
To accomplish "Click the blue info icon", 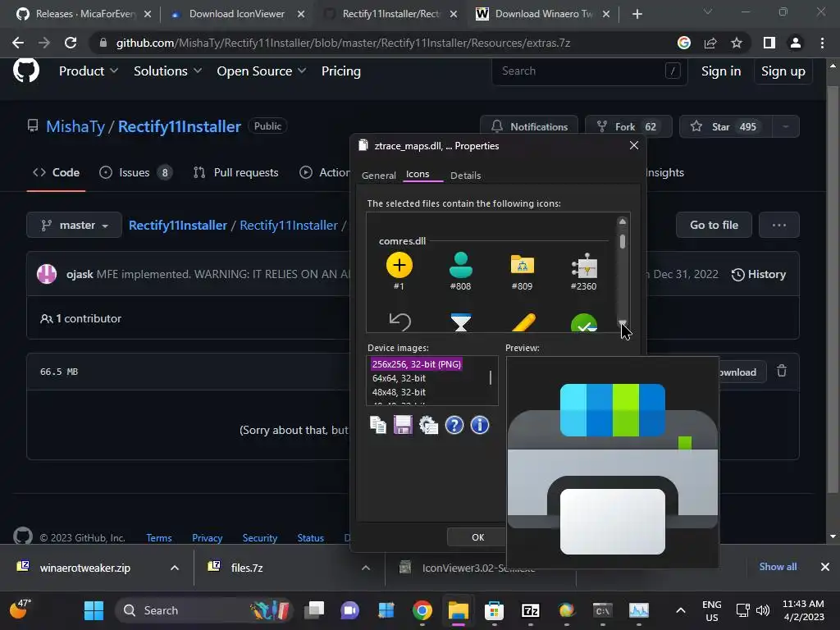I will 479,426.
